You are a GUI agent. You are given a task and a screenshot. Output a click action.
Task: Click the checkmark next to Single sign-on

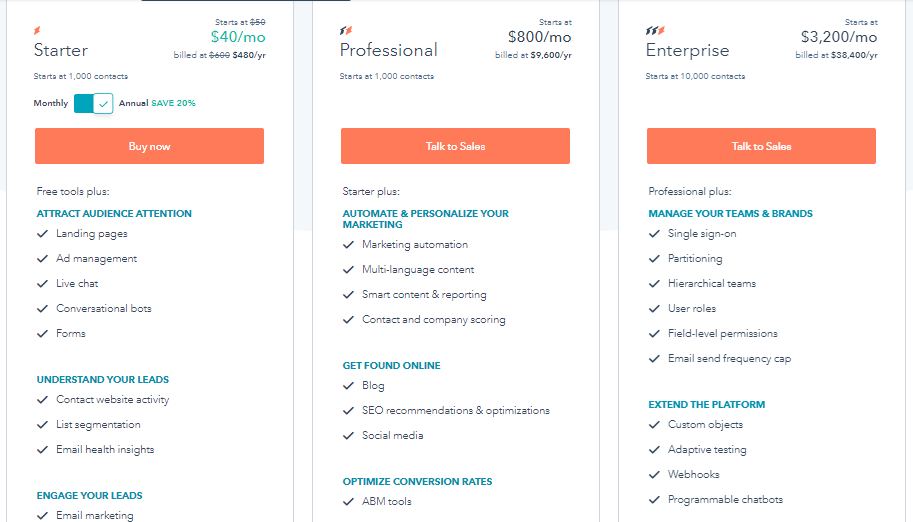click(654, 234)
